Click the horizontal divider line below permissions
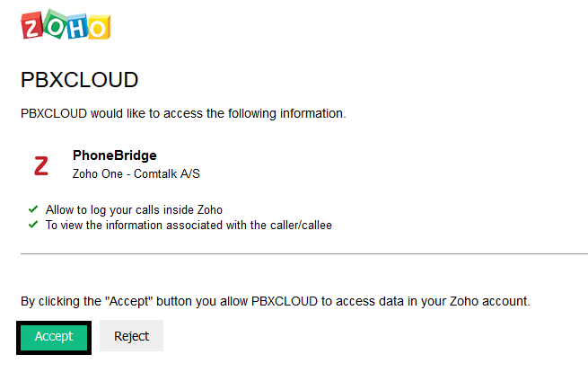This screenshot has height=381, width=588. click(x=303, y=254)
